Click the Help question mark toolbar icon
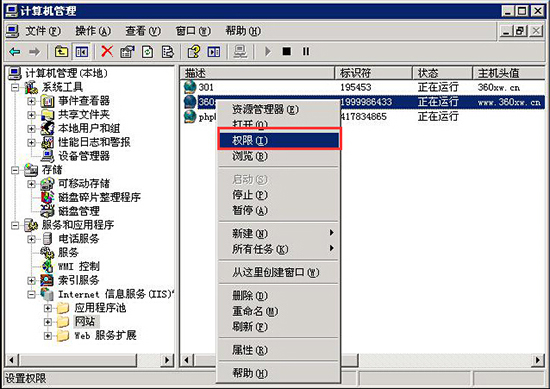 pyautogui.click(x=194, y=52)
